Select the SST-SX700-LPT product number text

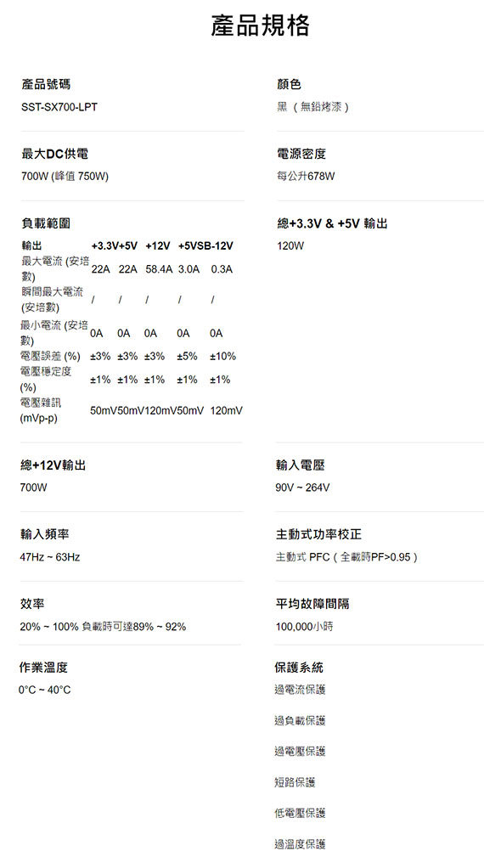pyautogui.click(x=59, y=107)
